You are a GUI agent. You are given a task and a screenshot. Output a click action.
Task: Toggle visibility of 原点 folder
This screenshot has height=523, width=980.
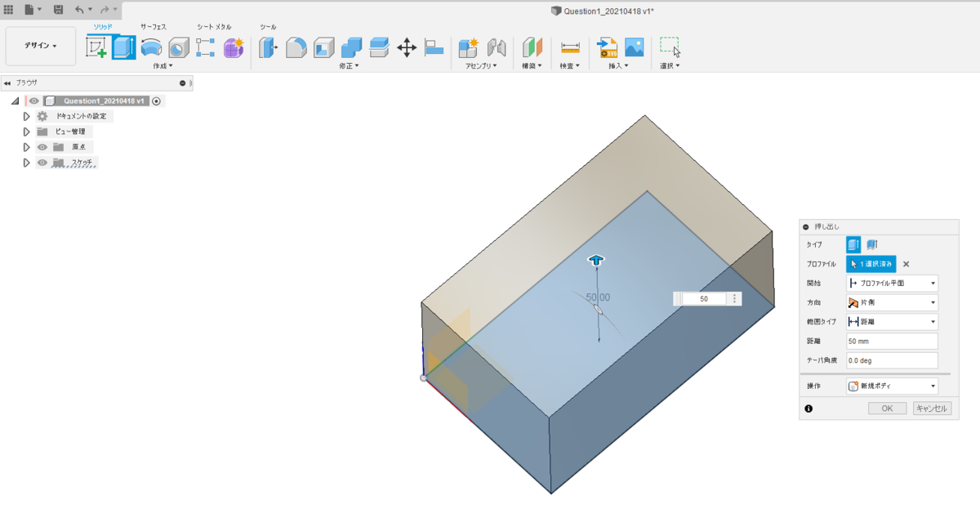point(42,147)
